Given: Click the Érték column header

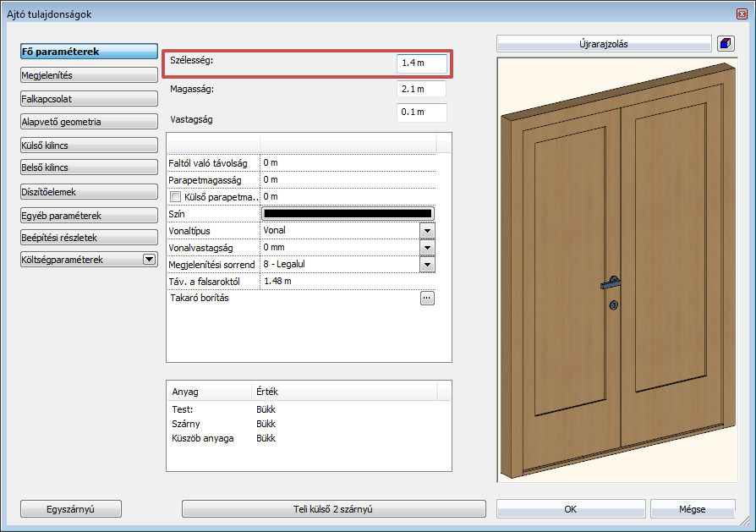Looking at the screenshot, I should tap(344, 392).
